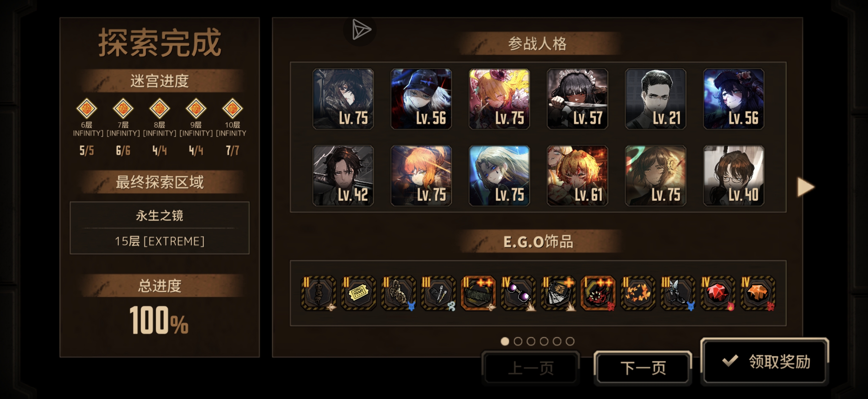Open the Lv. 61 identity portrait
The image size is (868, 399).
577,176
